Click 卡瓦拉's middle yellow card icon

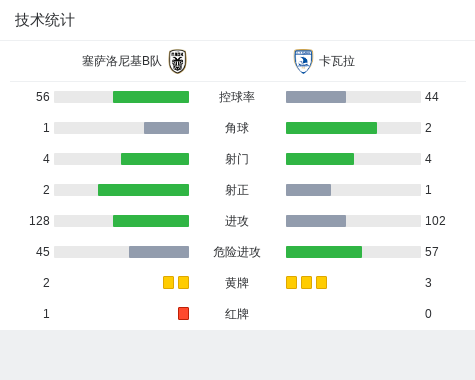306,282
